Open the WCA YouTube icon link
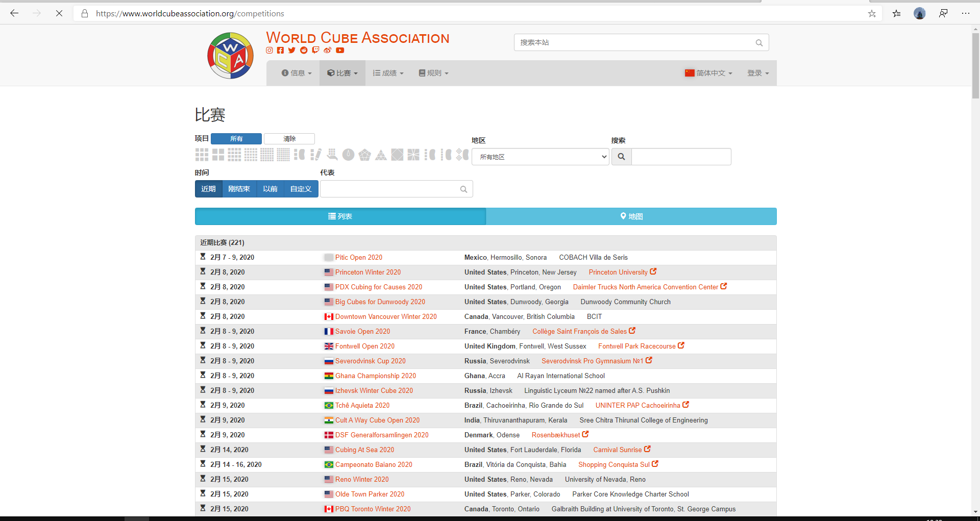 340,50
